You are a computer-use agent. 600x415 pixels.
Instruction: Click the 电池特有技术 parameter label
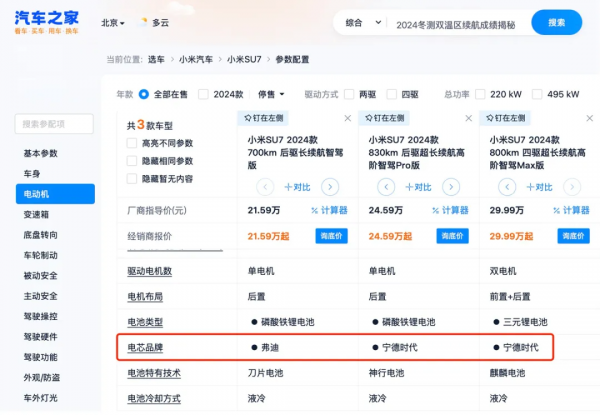click(x=154, y=373)
